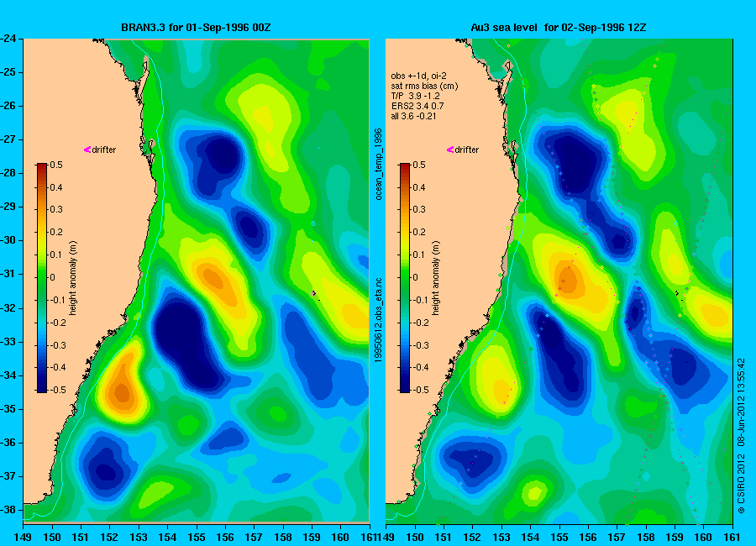Viewport: 756px width, 546px height.
Task: Click the right color bar '0.5' tick label
Action: [419, 165]
